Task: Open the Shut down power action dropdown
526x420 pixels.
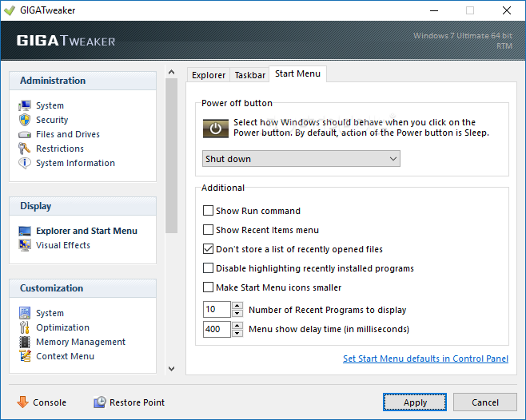Action: coord(301,159)
